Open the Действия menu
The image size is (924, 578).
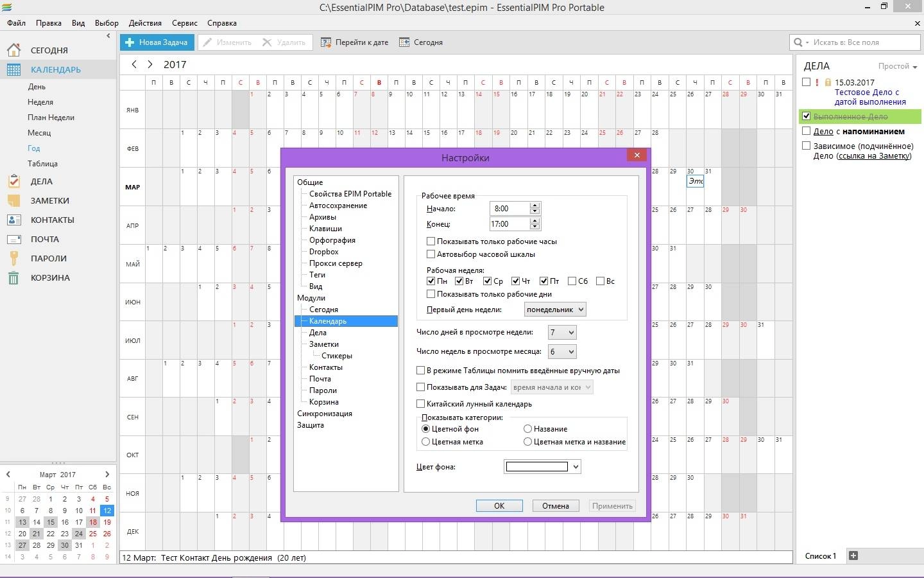145,23
